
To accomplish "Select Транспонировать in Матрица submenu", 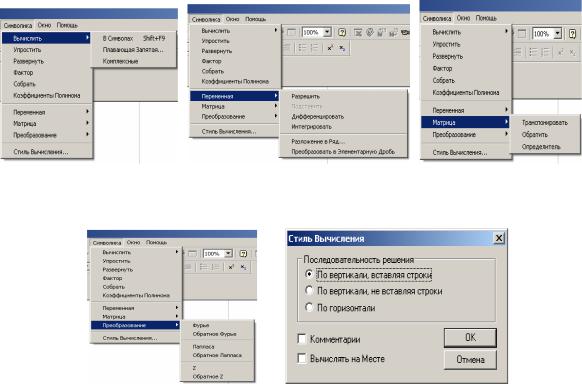I will 545,122.
